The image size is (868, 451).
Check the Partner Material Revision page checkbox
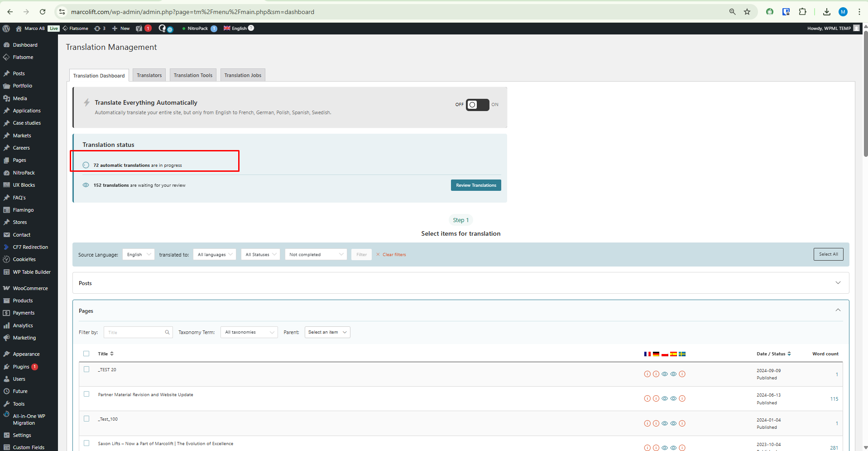(x=86, y=394)
